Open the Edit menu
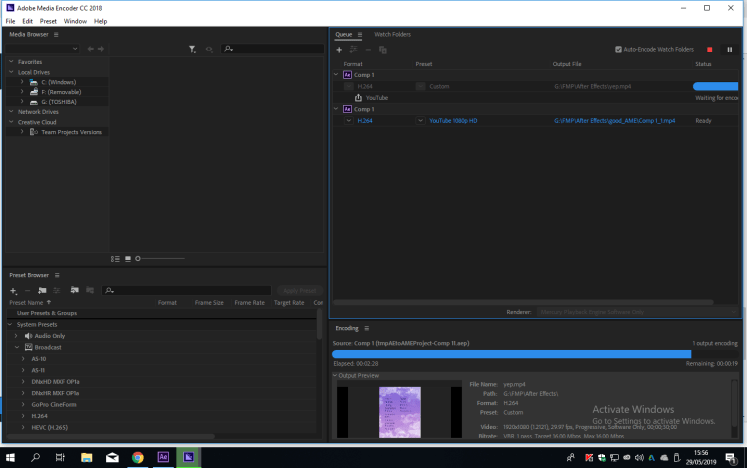 28,21
